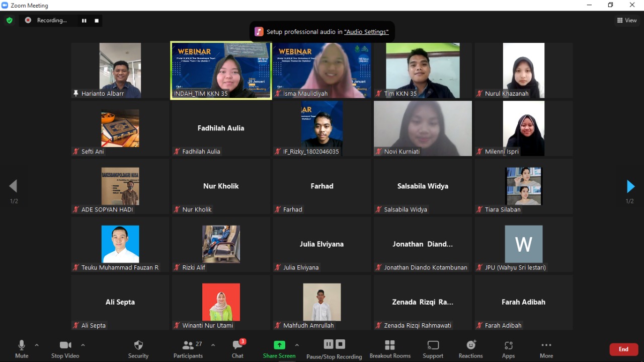This screenshot has width=644, height=362.
Task: Expand audio options arrow beside Mute
Action: click(x=37, y=345)
